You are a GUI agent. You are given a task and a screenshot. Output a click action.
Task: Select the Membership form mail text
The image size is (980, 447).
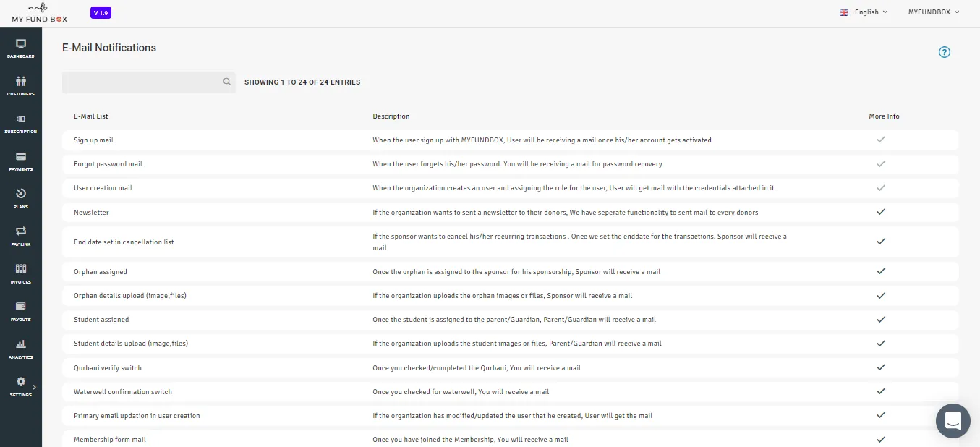(110, 440)
